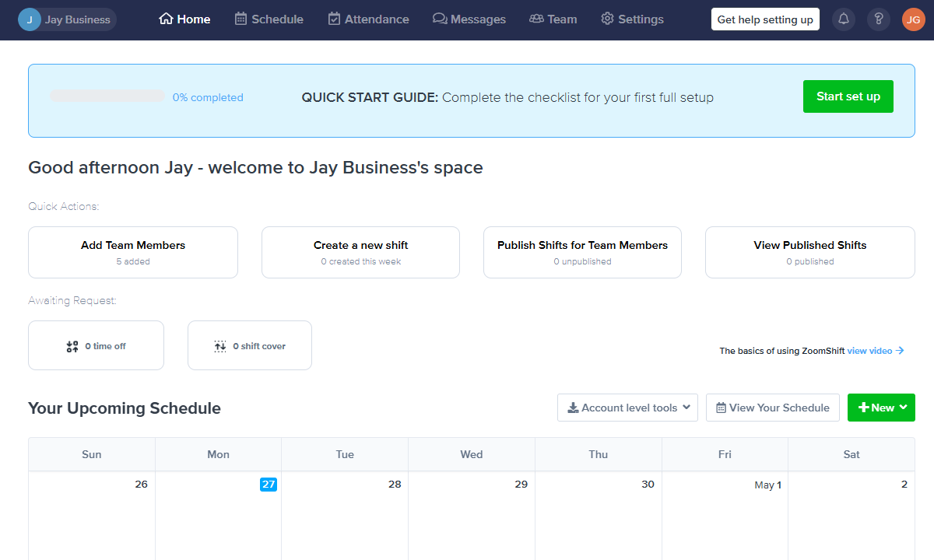Click the shift cover swap icon
This screenshot has width=934, height=560.
click(x=220, y=346)
